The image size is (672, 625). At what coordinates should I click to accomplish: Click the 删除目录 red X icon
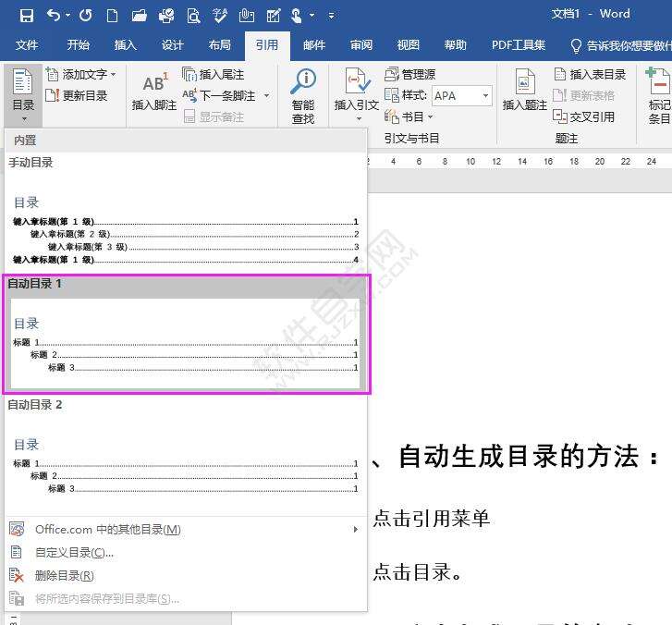[x=17, y=575]
